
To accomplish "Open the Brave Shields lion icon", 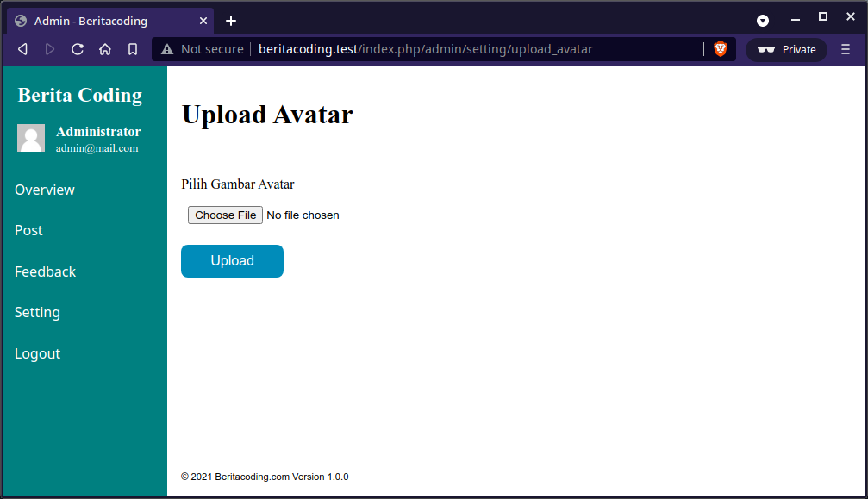I will 721,49.
